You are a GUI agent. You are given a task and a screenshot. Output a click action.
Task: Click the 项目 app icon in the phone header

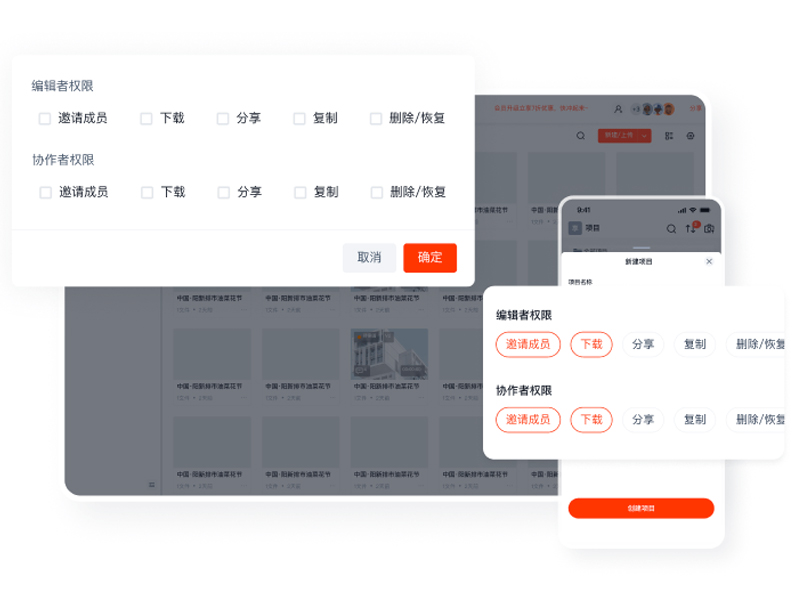(x=573, y=226)
